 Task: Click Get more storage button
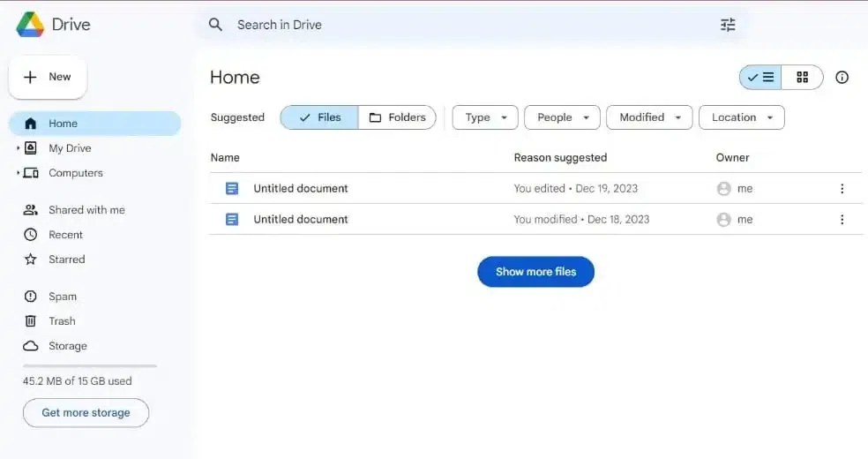coord(86,412)
